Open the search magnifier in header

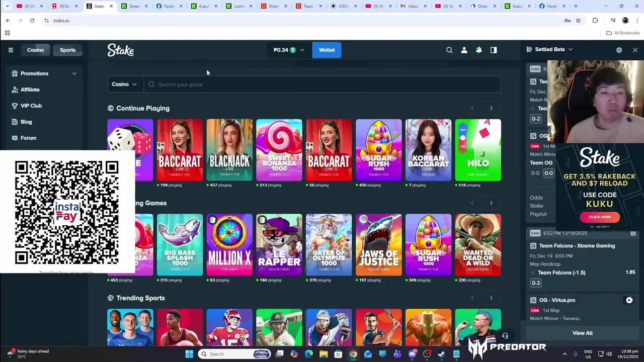[449, 50]
